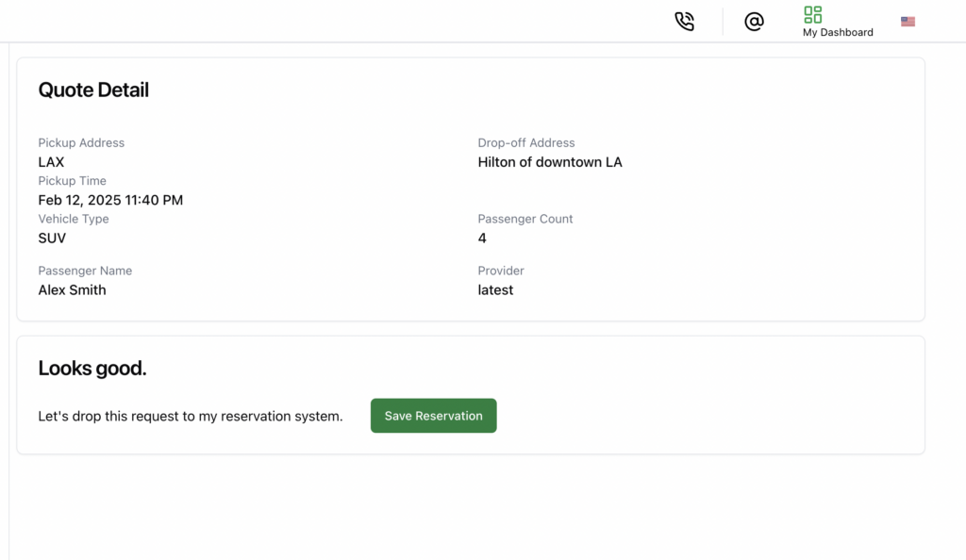
Task: Click the Quote Detail heading
Action: point(93,90)
